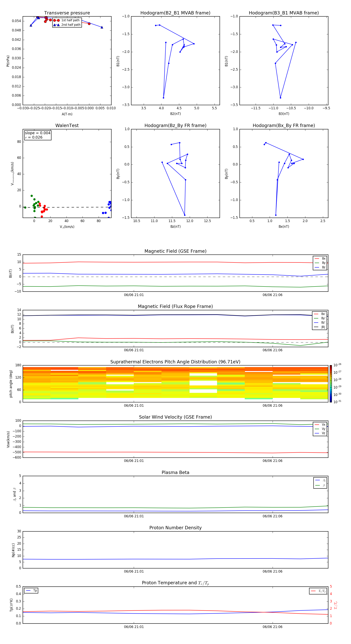Screen dimensions: 351x644
Task: Click 'Bx(nT)' x-axis label
Action: 284,227
